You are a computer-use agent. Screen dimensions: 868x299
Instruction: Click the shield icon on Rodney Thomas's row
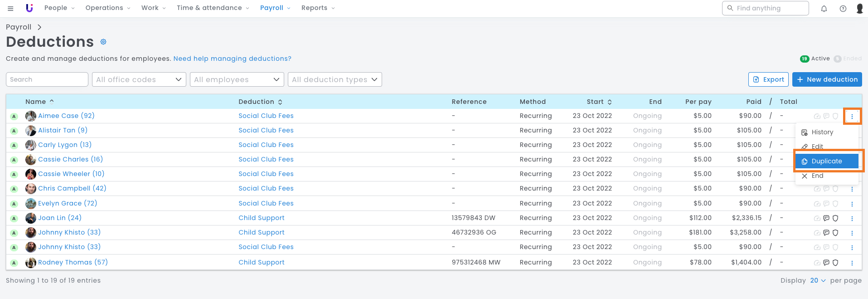pyautogui.click(x=835, y=263)
